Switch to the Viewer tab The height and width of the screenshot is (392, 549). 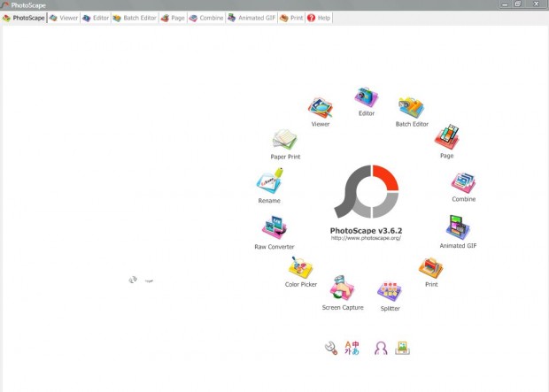(x=64, y=18)
